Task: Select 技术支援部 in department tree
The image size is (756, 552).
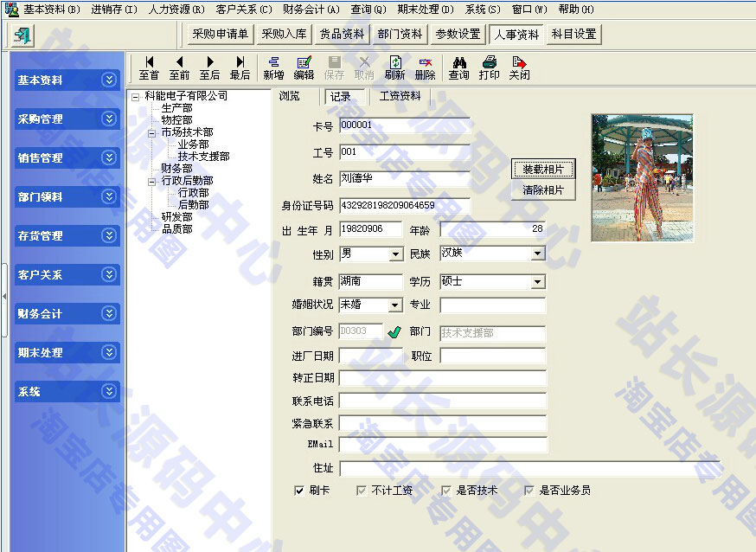Action: click(x=203, y=157)
